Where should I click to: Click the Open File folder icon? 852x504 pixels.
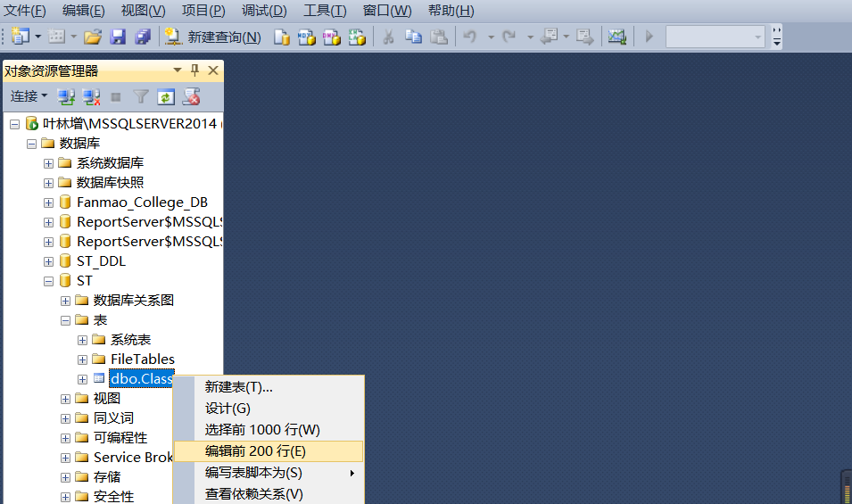[93, 37]
